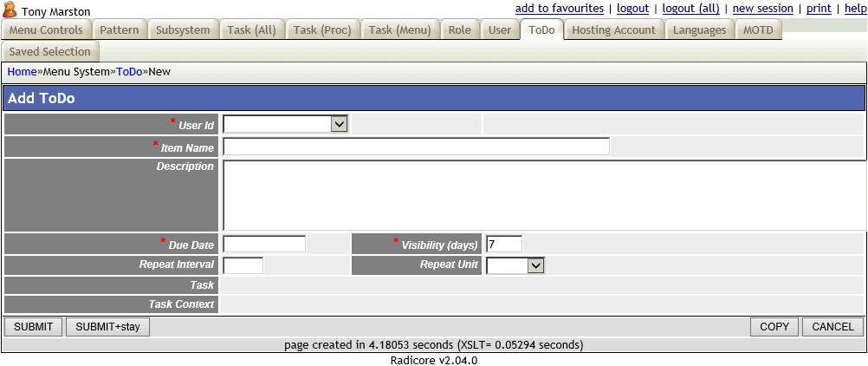Switch to the Menu Controls tab
Image resolution: width=868 pixels, height=366 pixels.
46,30
